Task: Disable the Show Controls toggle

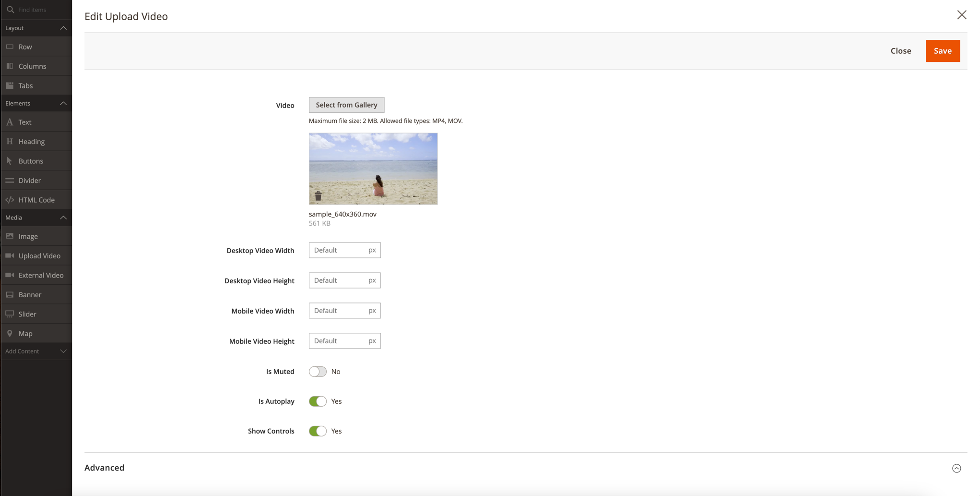Action: click(318, 431)
